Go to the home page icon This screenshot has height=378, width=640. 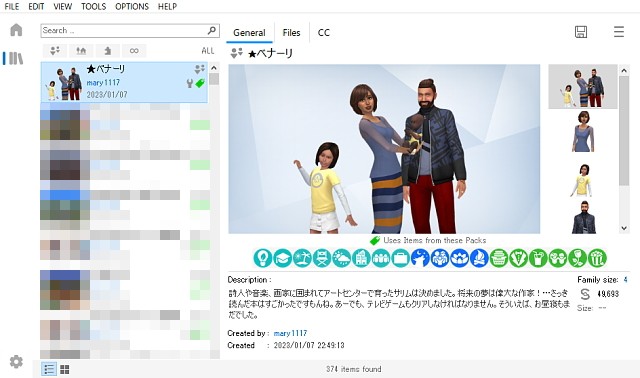click(16, 30)
